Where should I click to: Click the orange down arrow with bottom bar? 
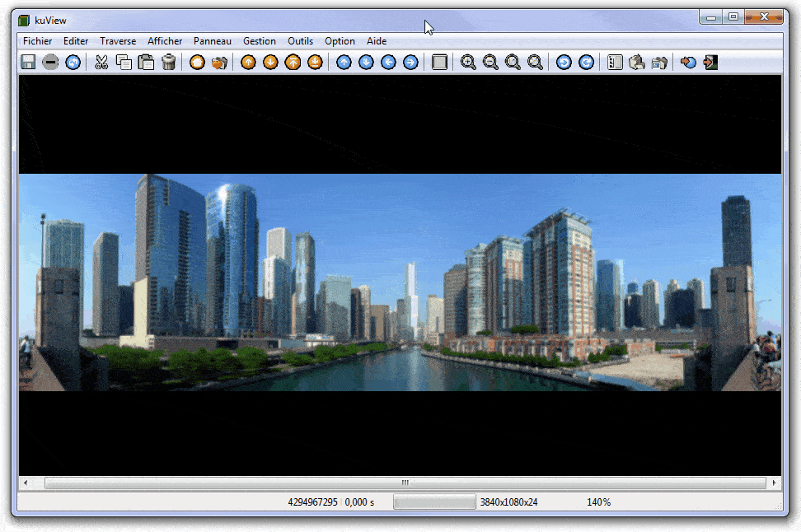pos(315,63)
